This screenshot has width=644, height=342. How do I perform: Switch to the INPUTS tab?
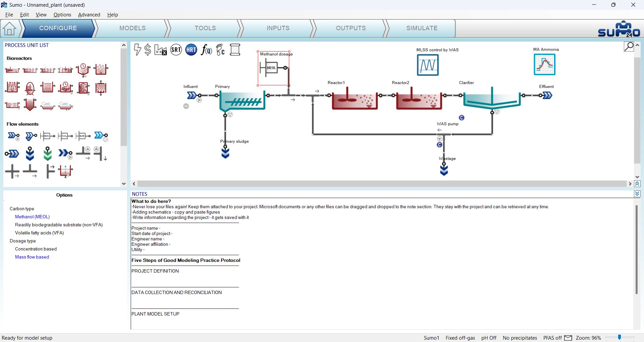(x=278, y=28)
